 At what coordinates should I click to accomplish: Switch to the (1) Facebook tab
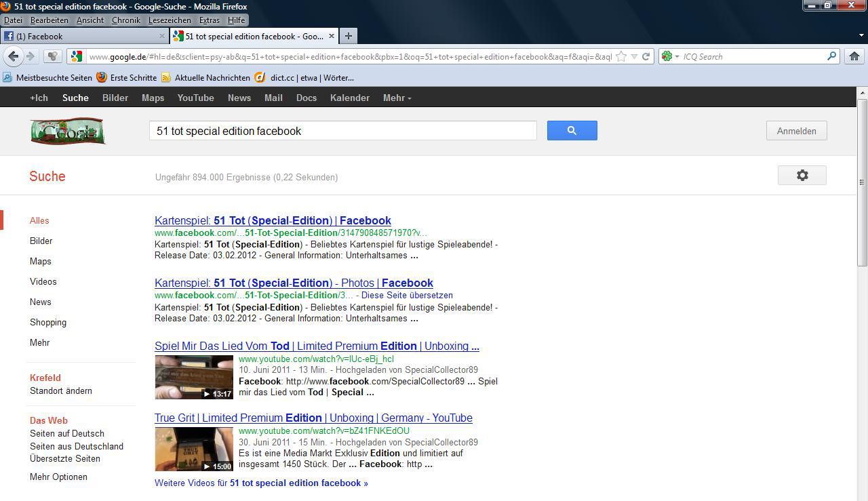84,36
